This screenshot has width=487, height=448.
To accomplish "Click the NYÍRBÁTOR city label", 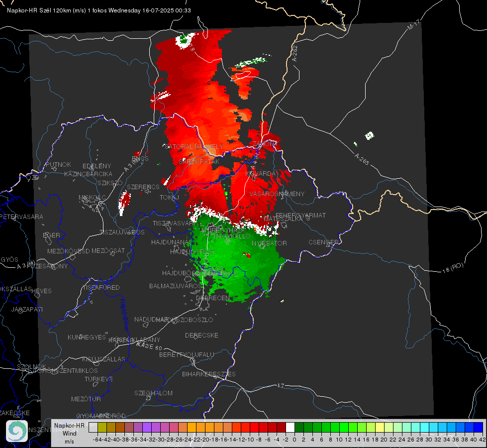I will [x=269, y=243].
